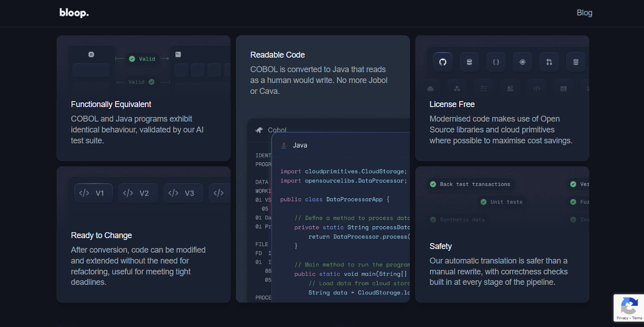The height and width of the screenshot is (327, 644).
Task: Switch to the Cobol code panel tab
Action: (x=271, y=130)
